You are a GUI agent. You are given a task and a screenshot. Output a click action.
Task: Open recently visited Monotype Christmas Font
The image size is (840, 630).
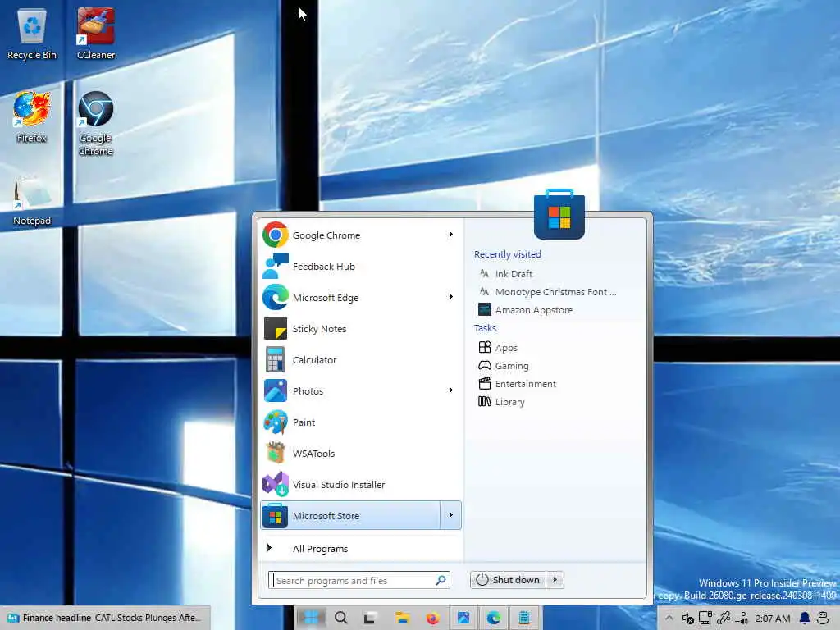(x=547, y=292)
